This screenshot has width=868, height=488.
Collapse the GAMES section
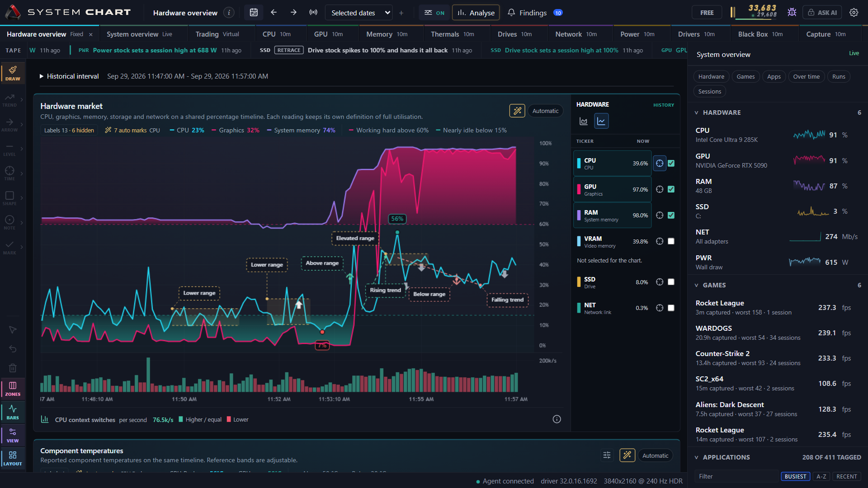point(697,285)
